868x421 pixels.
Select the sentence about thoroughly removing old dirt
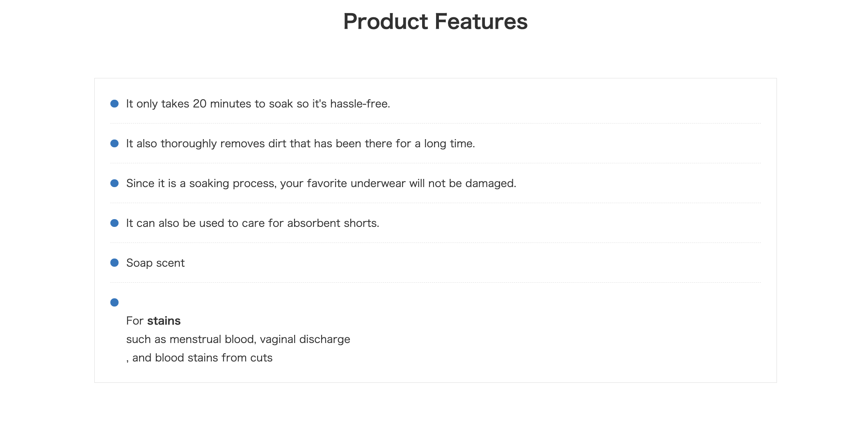(x=301, y=144)
